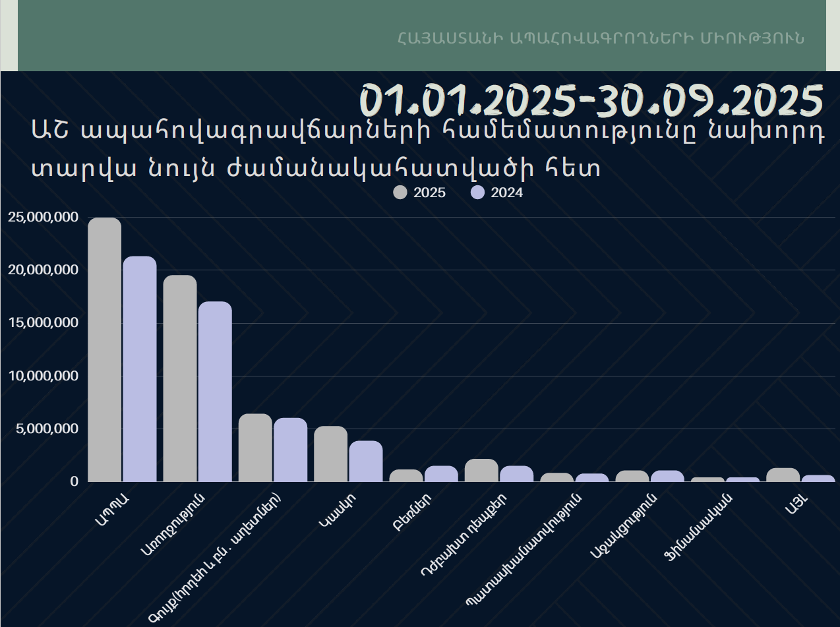Screen dimensions: 840x627
Task: Click the gray 2025 legend circle
Action: pyautogui.click(x=400, y=193)
